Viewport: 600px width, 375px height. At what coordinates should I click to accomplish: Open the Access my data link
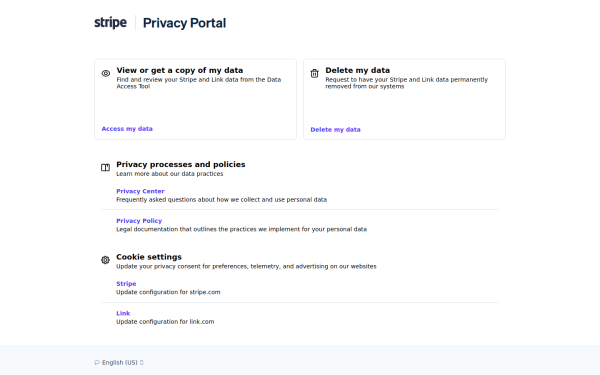(127, 129)
